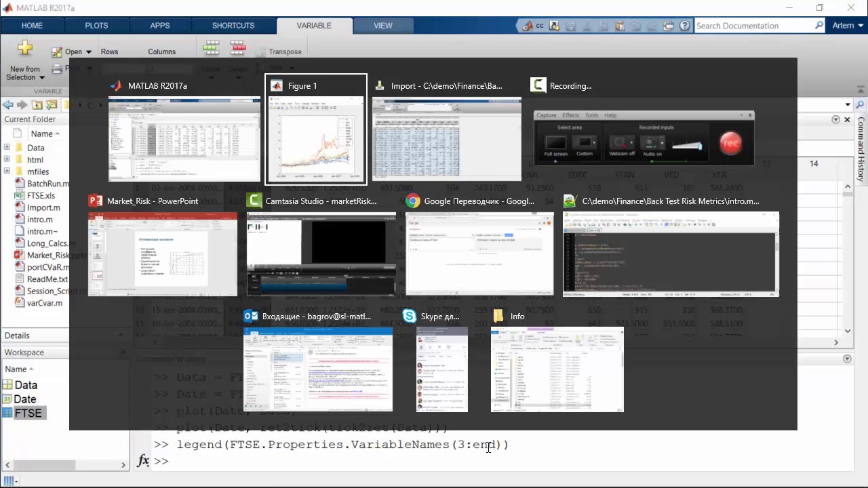The height and width of the screenshot is (488, 868).
Task: Sort Workspace by the Name column
Action: (x=19, y=369)
